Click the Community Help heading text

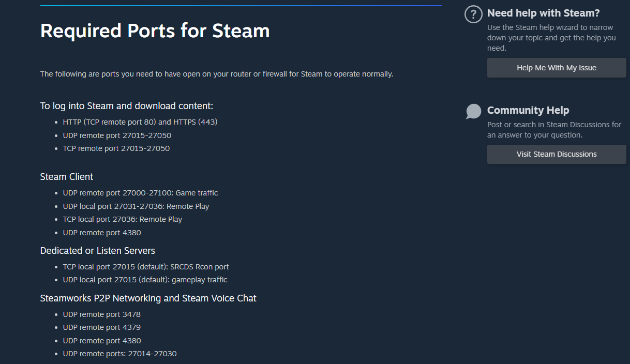tap(528, 110)
